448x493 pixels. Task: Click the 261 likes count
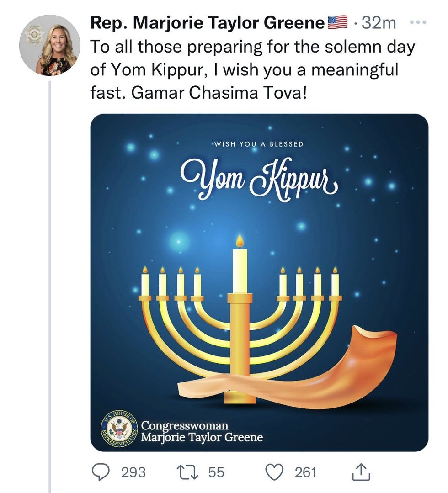click(305, 472)
